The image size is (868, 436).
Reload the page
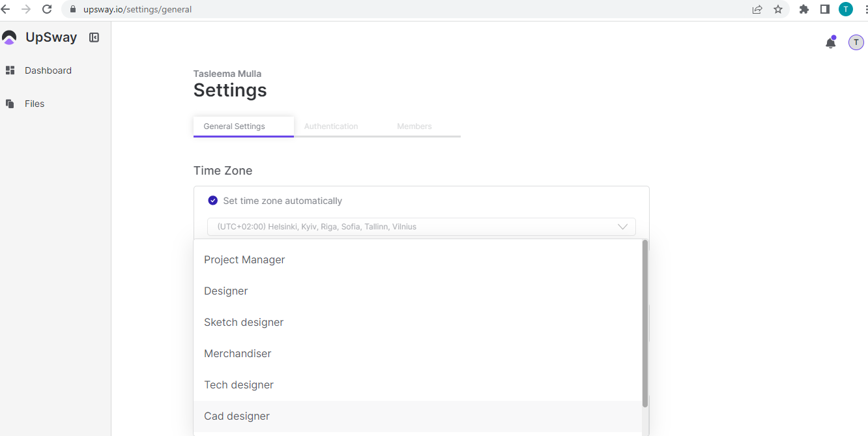click(47, 9)
